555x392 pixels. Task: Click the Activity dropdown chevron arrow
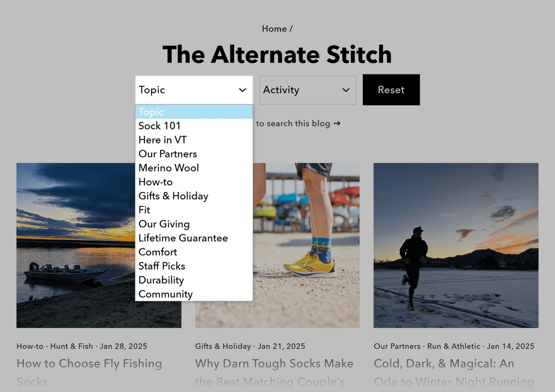point(346,90)
